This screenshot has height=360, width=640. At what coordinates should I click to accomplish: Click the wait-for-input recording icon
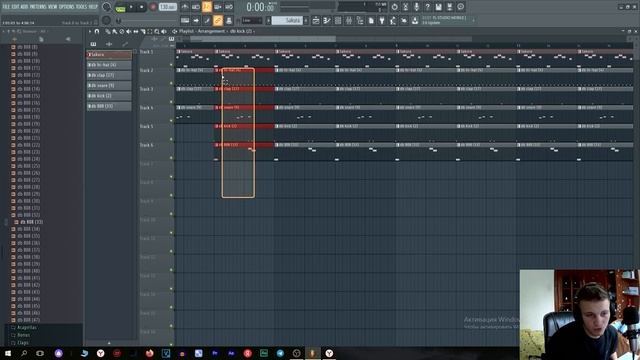pos(196,7)
